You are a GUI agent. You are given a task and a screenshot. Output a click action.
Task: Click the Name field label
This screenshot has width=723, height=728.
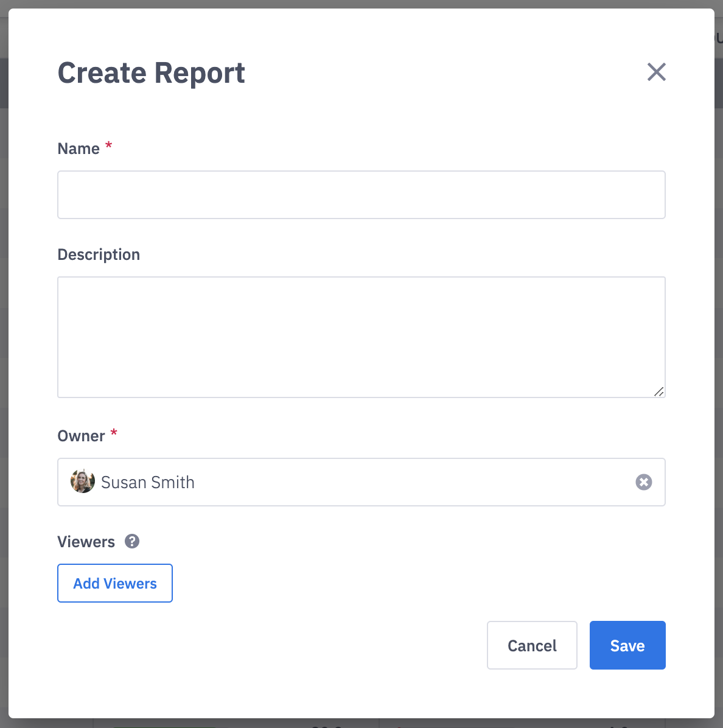tap(79, 149)
